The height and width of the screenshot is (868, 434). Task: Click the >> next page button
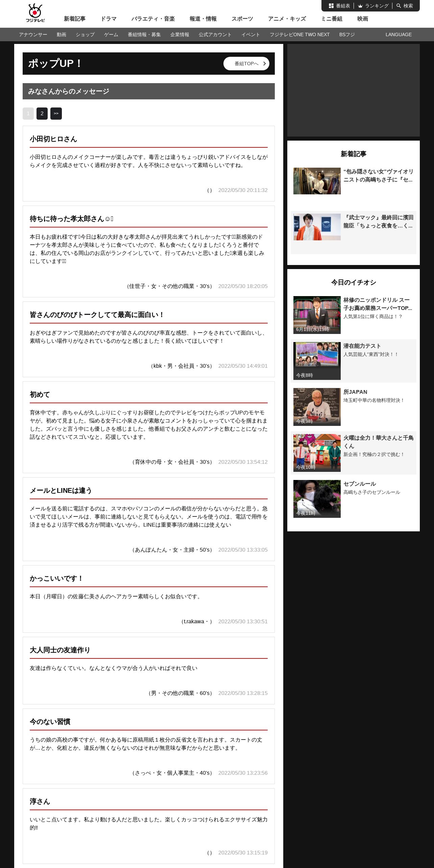(x=56, y=114)
